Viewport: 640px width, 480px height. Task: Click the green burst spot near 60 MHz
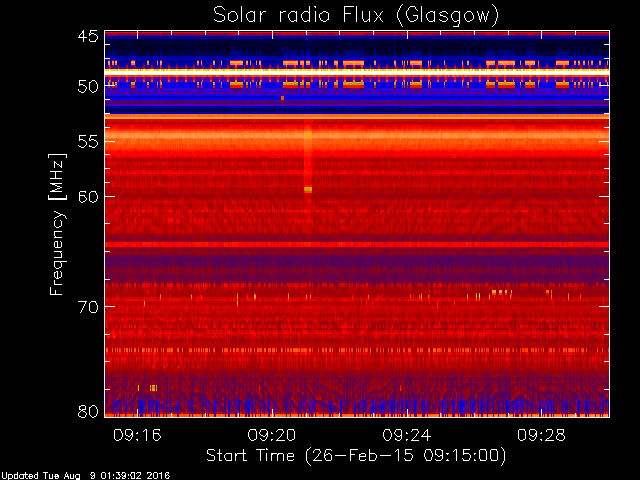(308, 189)
